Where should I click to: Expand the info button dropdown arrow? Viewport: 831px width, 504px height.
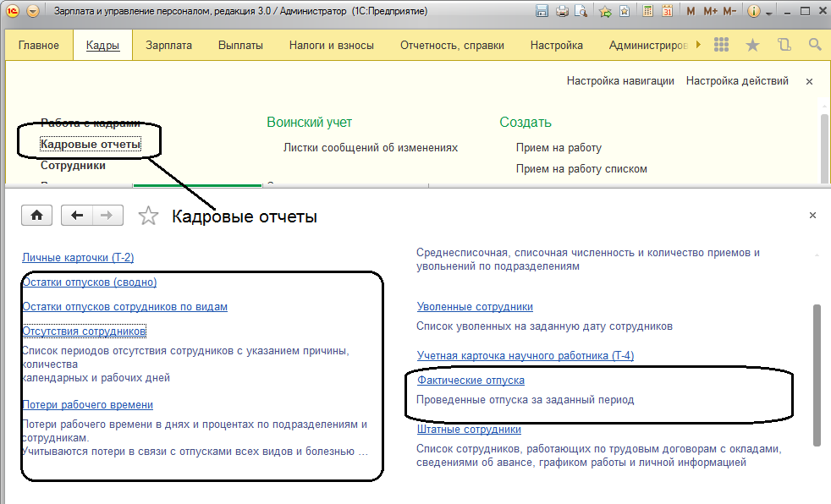click(x=768, y=13)
